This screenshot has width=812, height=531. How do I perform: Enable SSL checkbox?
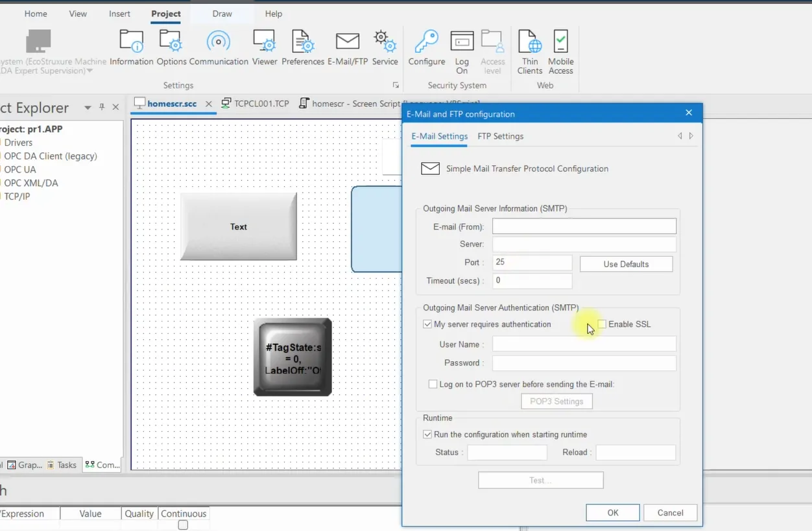point(602,324)
